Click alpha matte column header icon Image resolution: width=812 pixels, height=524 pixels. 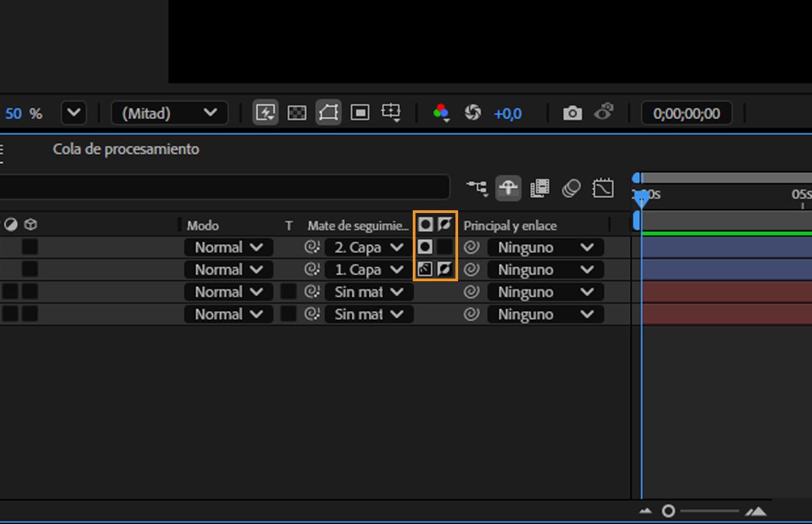point(426,224)
